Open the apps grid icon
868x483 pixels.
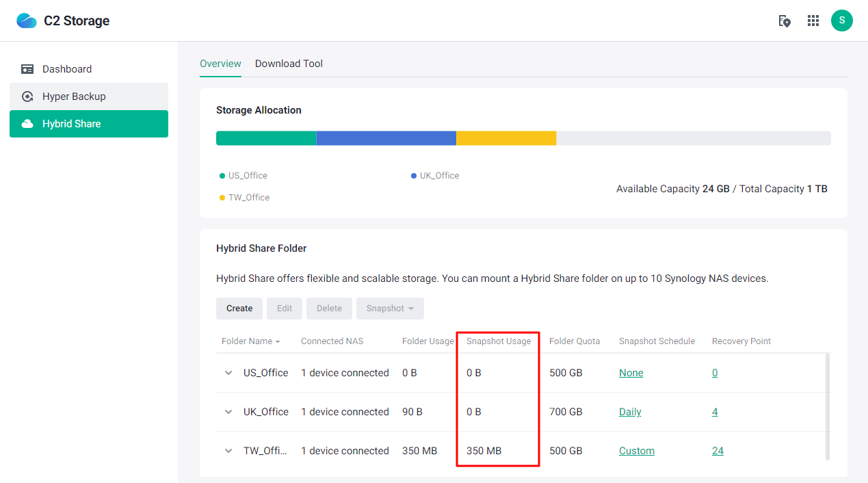pyautogui.click(x=813, y=21)
